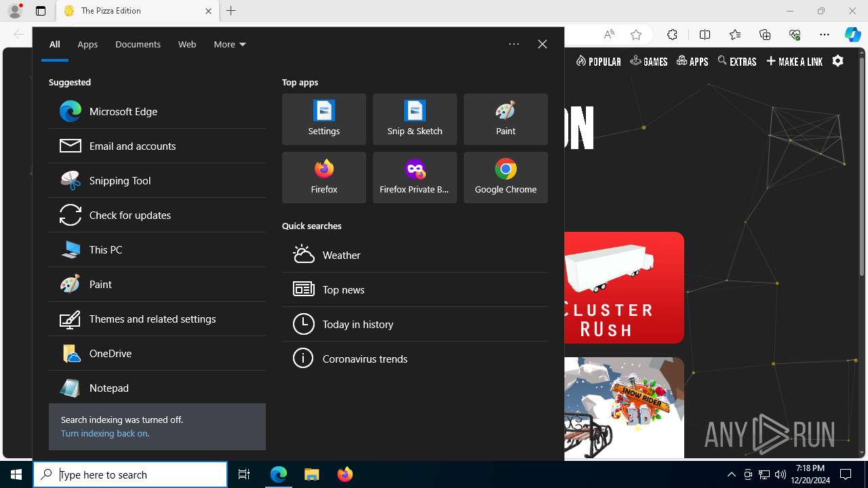This screenshot has height=488, width=868.
Task: Open Notepad from suggestions
Action: [157, 388]
